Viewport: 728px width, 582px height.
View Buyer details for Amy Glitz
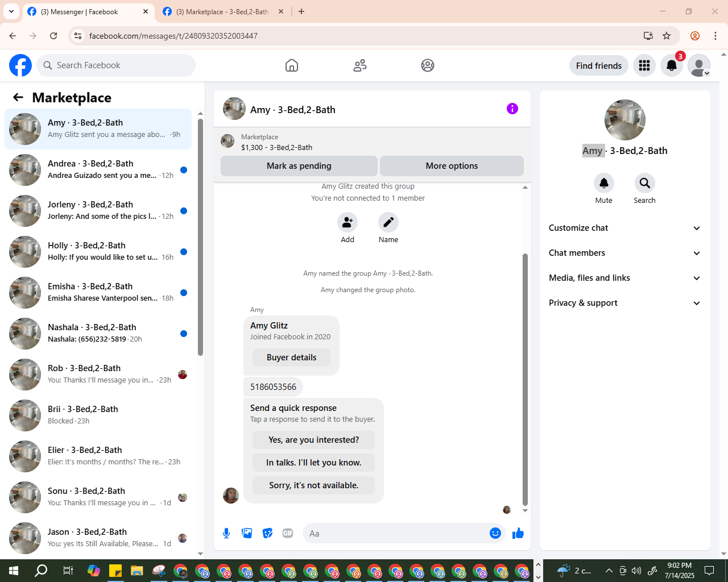pos(291,357)
